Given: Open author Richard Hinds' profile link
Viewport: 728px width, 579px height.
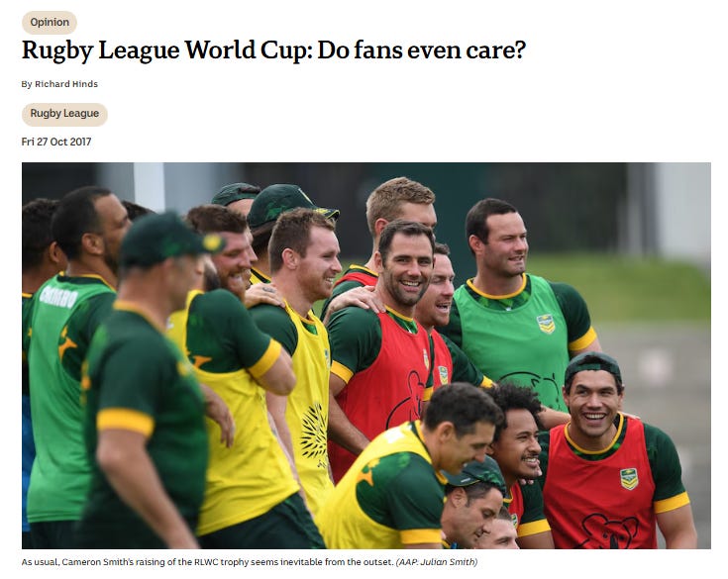Looking at the screenshot, I should click(x=66, y=84).
